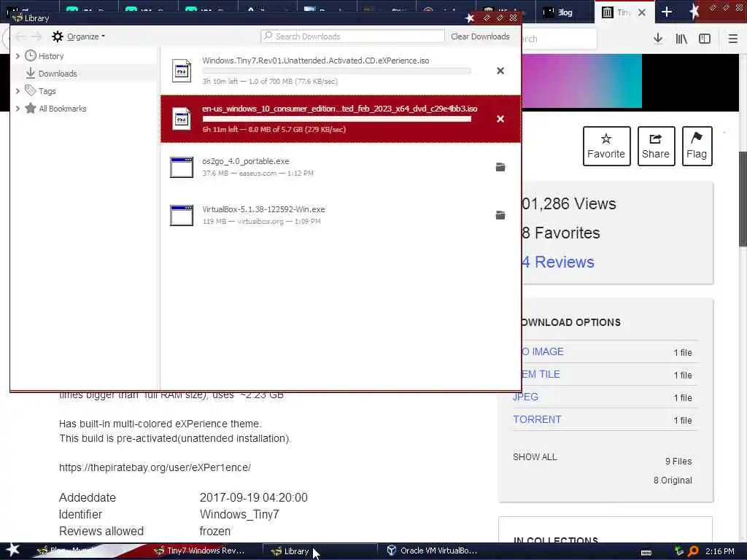This screenshot has width=747, height=560.
Task: Click Clear Downloads button
Action: point(480,36)
